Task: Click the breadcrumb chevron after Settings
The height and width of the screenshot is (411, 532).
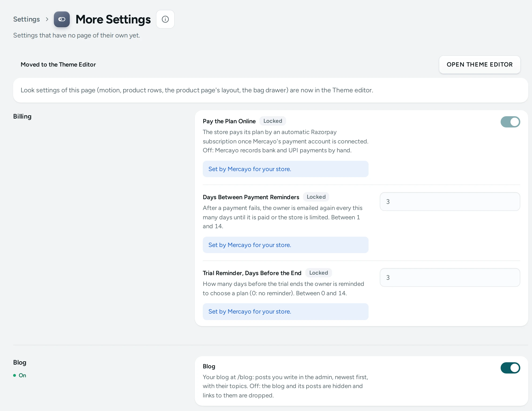Action: click(47, 19)
